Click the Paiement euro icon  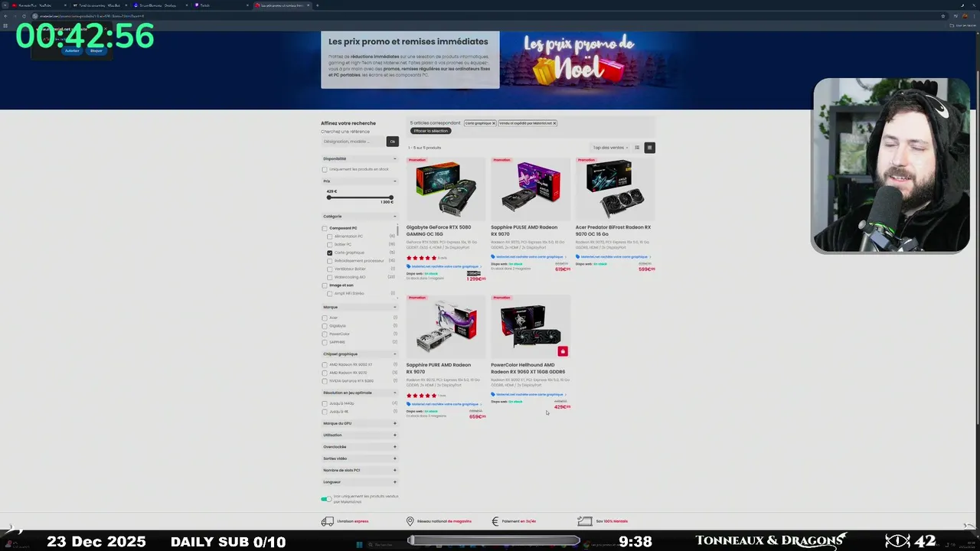click(495, 521)
